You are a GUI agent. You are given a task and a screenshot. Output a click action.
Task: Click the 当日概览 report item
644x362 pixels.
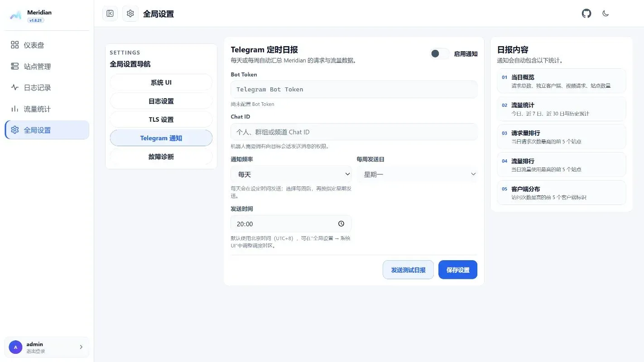[562, 81]
